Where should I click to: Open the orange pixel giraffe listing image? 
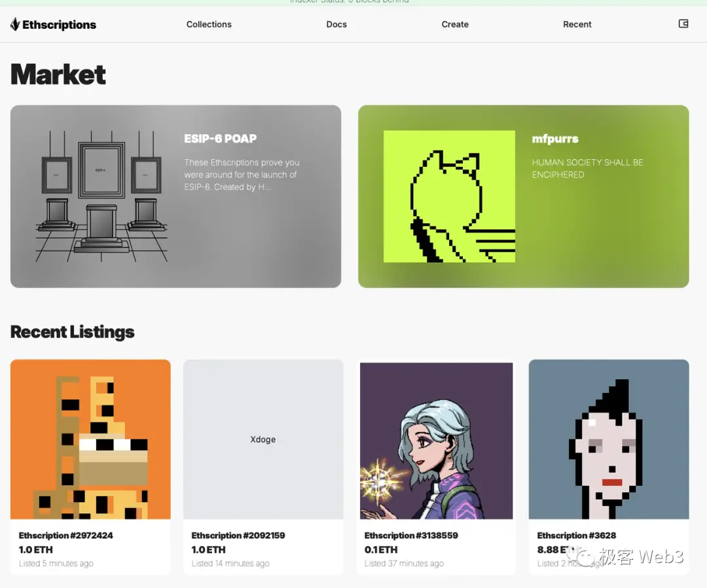click(x=90, y=439)
